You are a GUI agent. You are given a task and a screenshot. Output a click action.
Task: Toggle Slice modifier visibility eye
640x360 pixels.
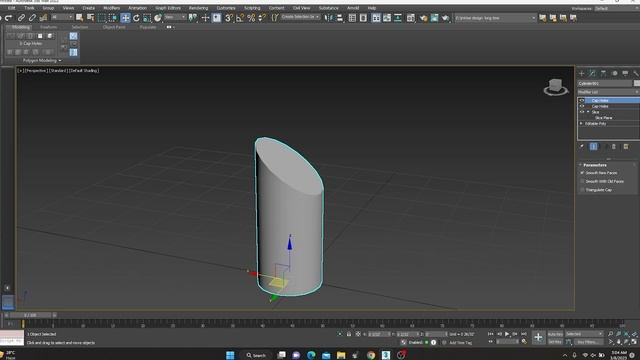(x=582, y=112)
